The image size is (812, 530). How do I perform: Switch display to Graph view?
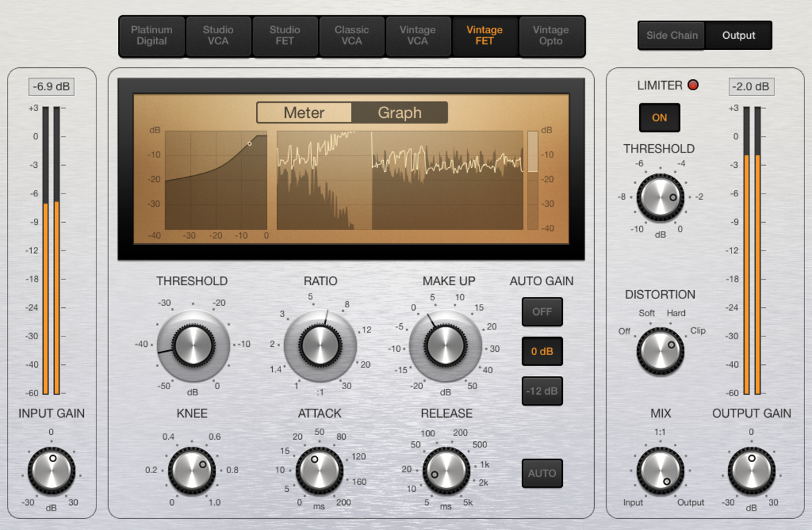click(x=399, y=112)
